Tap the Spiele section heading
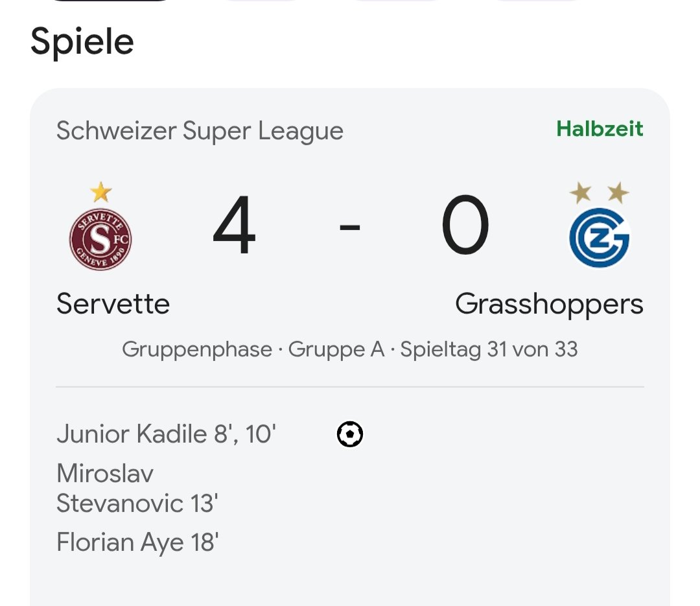700x606 pixels. click(82, 41)
